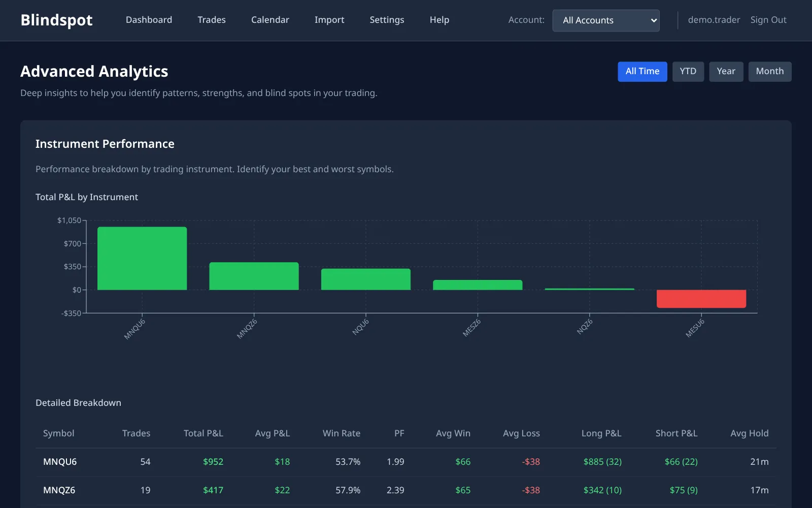Click the $342 (10) long P&L cell
The width and height of the screenshot is (812, 508).
602,490
